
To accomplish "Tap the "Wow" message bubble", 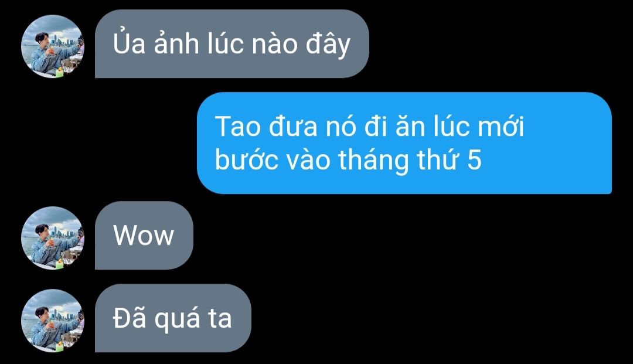I will tap(144, 235).
